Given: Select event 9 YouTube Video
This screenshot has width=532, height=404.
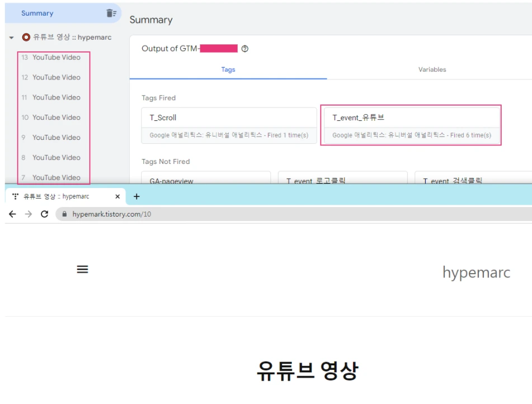Looking at the screenshot, I should coord(51,138).
